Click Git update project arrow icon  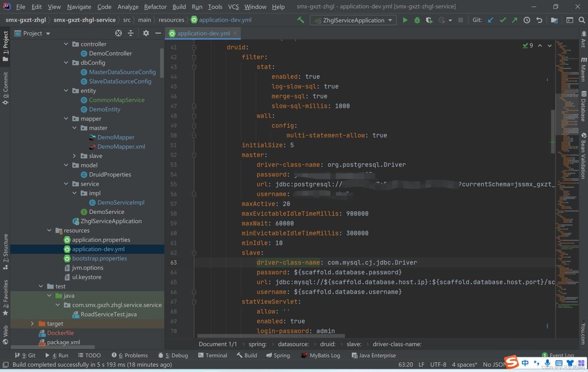tap(490, 20)
